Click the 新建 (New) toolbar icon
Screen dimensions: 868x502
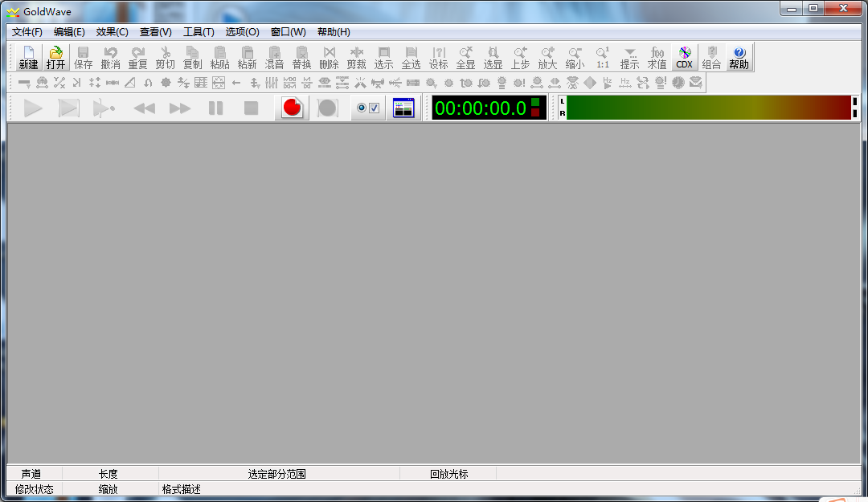tap(28, 58)
